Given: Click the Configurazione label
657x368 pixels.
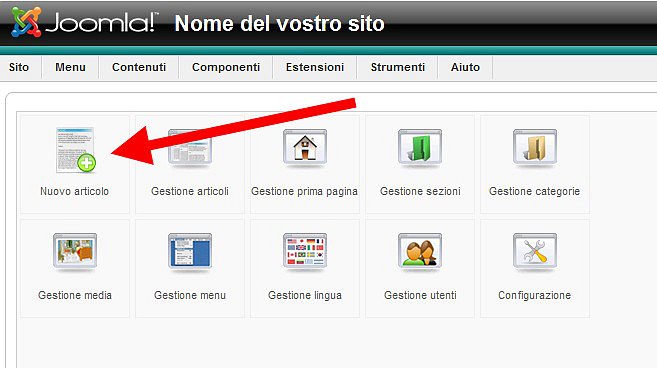Looking at the screenshot, I should 535,295.
